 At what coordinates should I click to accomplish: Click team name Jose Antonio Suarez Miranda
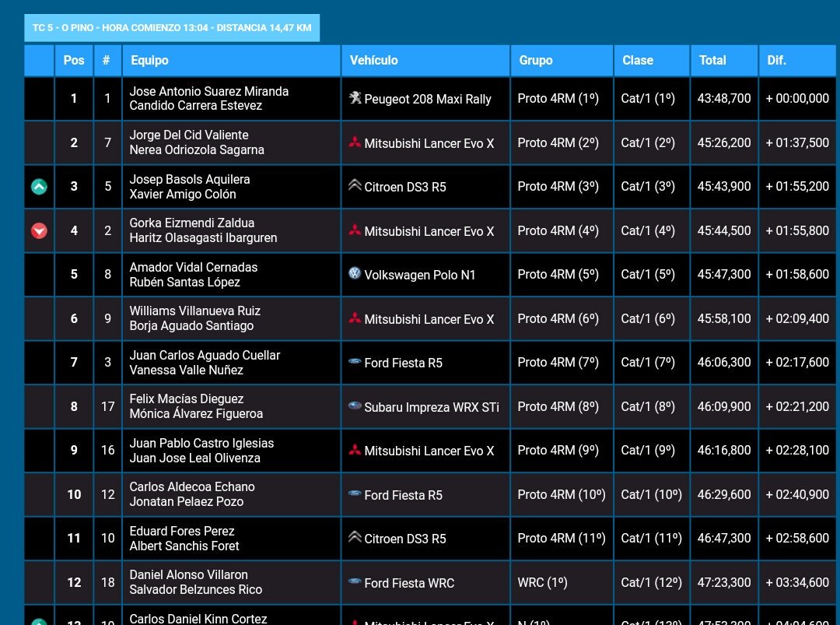[209, 91]
